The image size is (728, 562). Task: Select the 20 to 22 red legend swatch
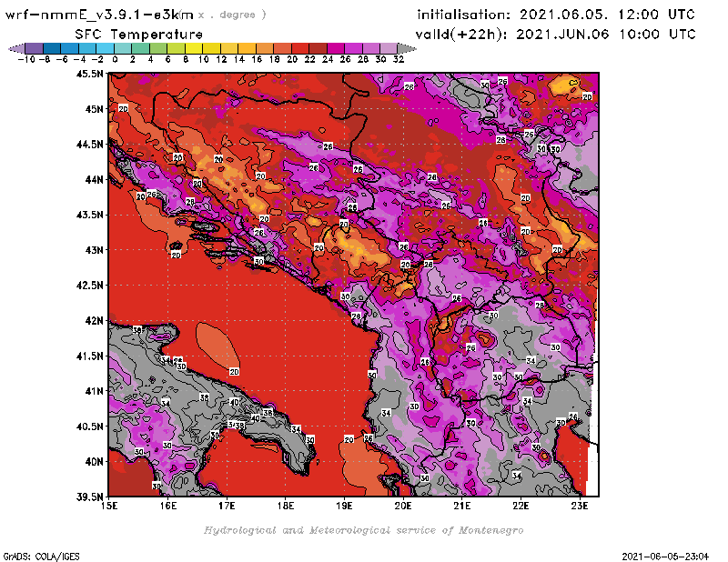point(299,48)
